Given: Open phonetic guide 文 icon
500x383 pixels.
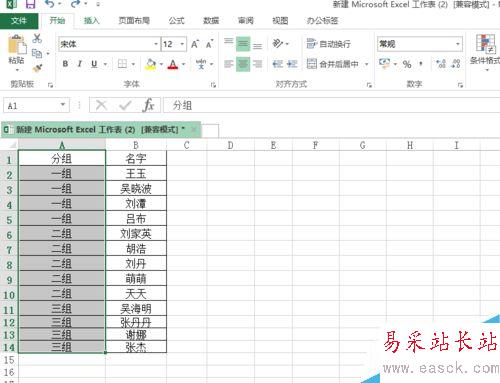Looking at the screenshot, I should click(201, 64).
